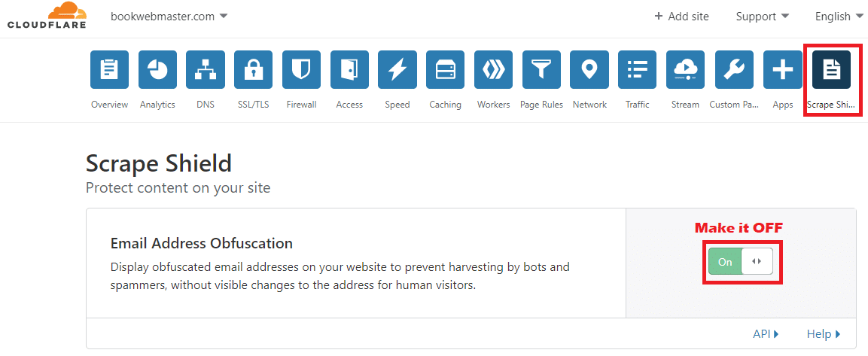The width and height of the screenshot is (868, 356).
Task: Click the Caching tab label
Action: click(x=446, y=105)
